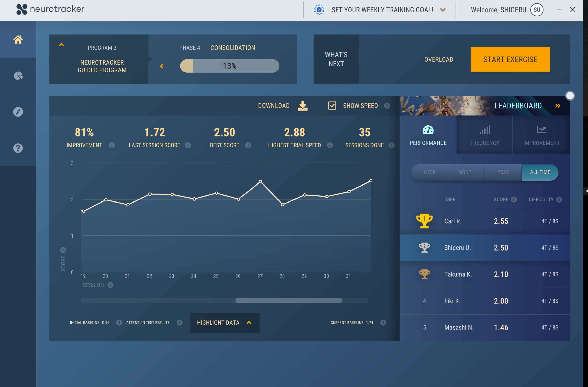Click the Overload exercise label
This screenshot has width=588, height=387.
(439, 59)
